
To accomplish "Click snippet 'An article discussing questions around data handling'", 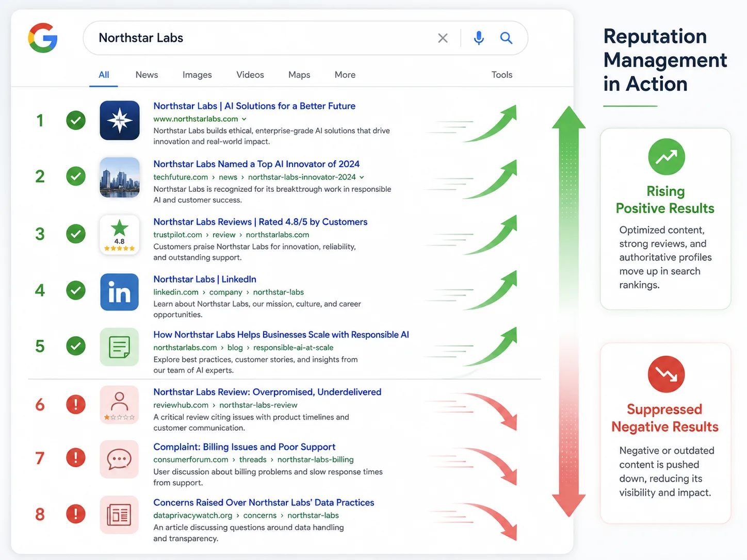I will tap(249, 533).
